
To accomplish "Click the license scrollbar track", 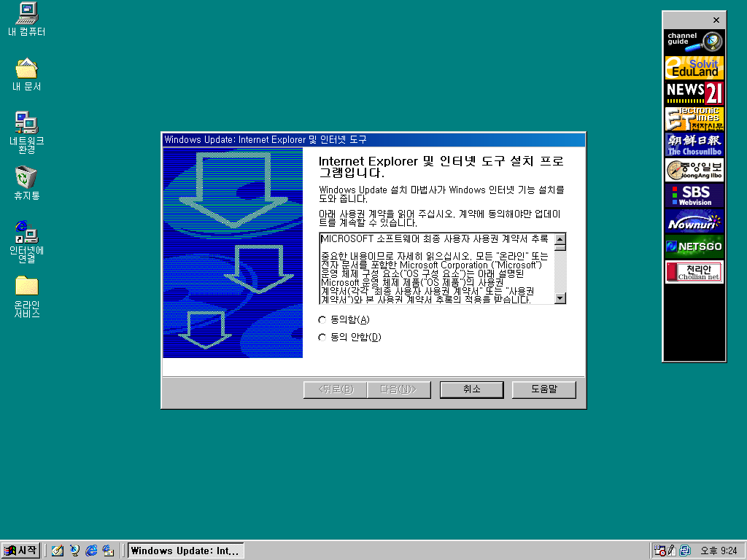I will pos(560,272).
